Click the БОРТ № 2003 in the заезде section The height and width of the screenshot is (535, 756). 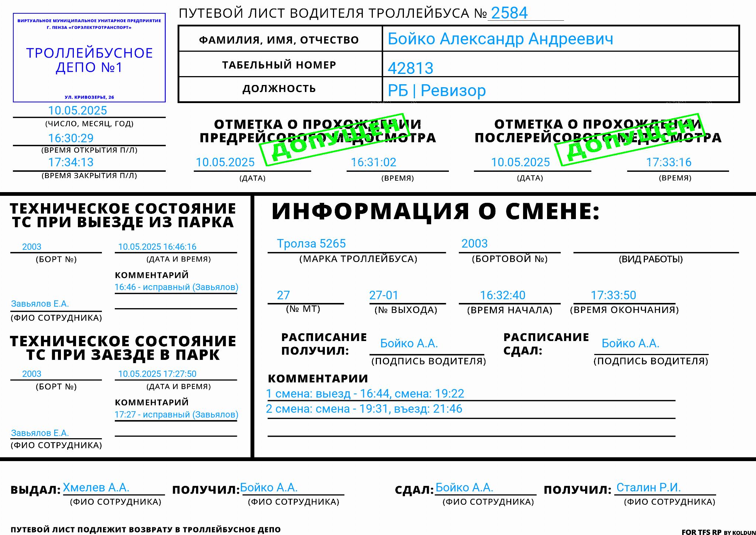32,374
